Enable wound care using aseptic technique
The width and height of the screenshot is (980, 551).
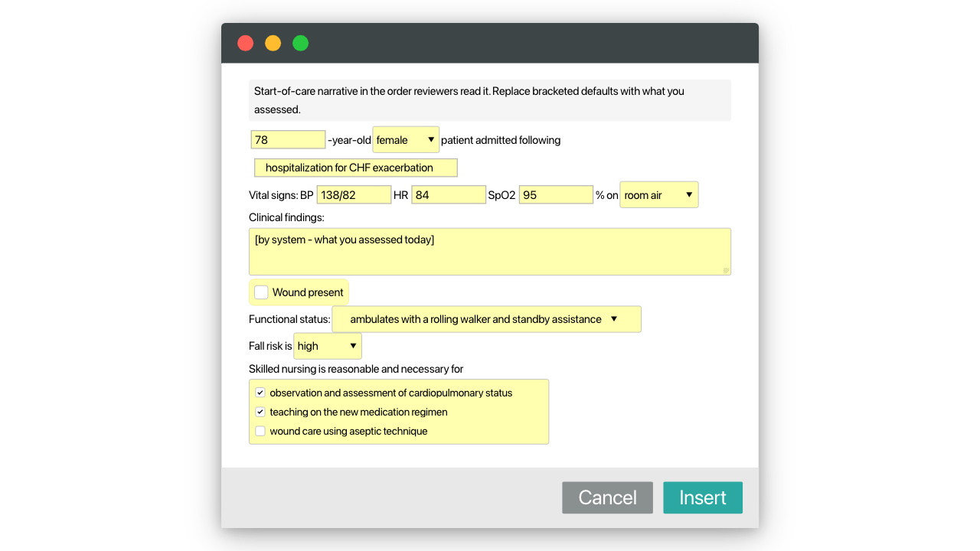(260, 431)
